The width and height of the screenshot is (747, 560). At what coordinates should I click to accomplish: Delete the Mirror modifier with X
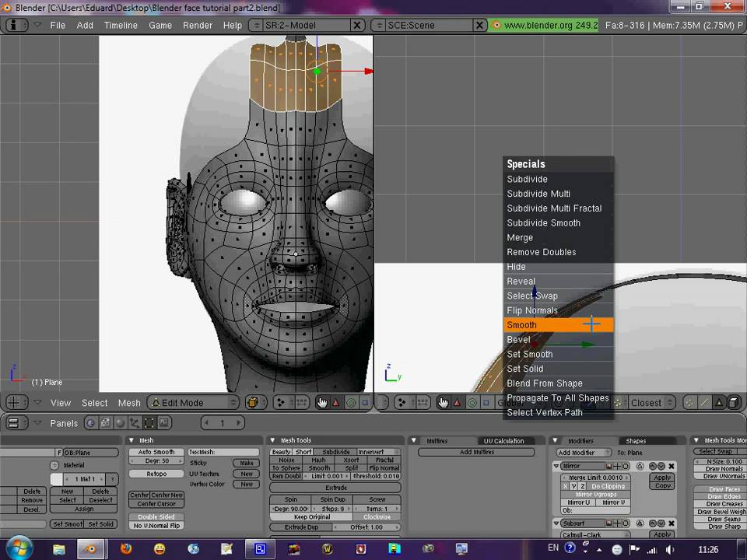[x=672, y=466]
